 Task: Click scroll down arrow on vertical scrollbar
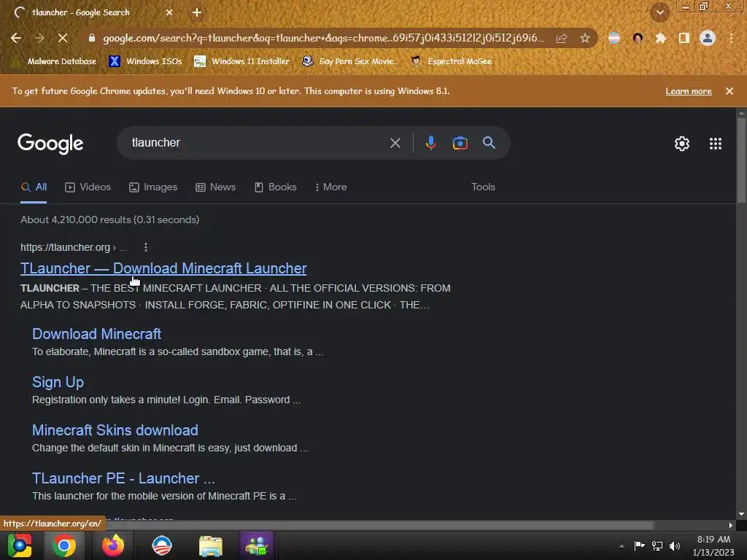[741, 514]
